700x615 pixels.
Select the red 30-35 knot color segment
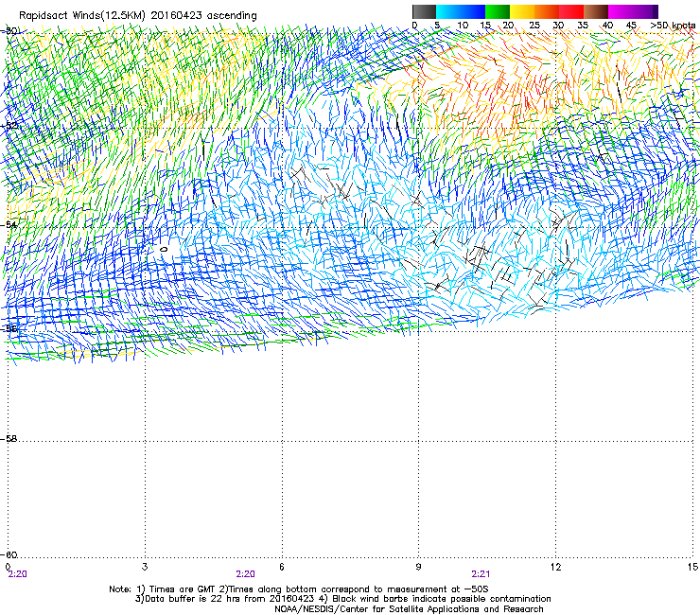(x=571, y=11)
